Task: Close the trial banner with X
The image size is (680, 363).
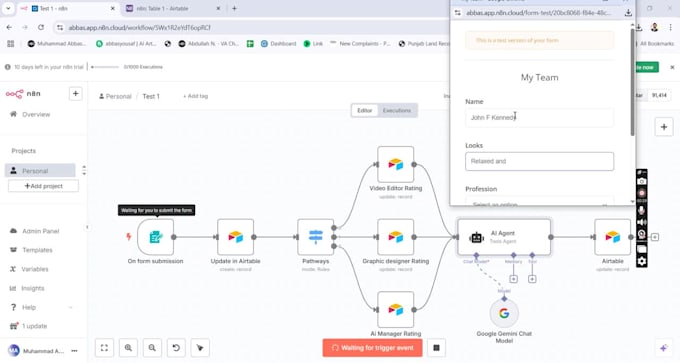Action: [672, 67]
